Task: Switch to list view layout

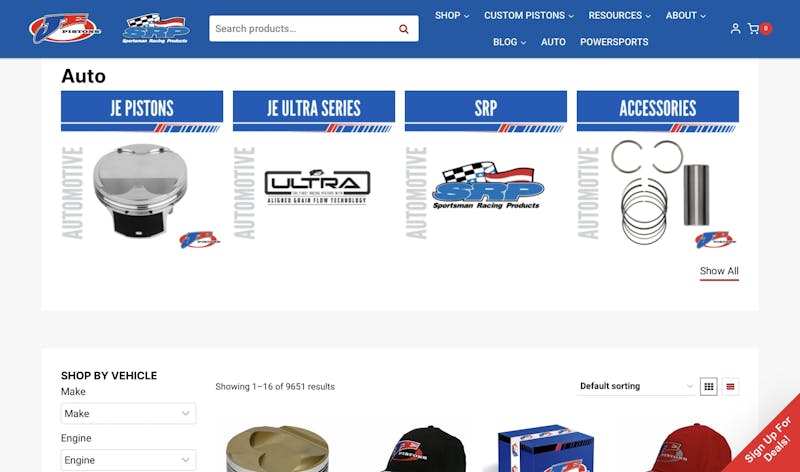Action: tap(730, 386)
